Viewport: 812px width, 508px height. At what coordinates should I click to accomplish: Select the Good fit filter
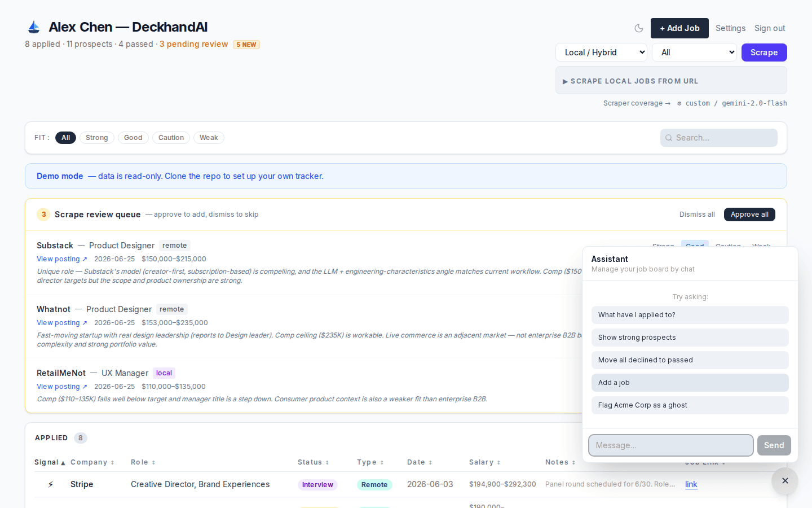[x=133, y=138]
